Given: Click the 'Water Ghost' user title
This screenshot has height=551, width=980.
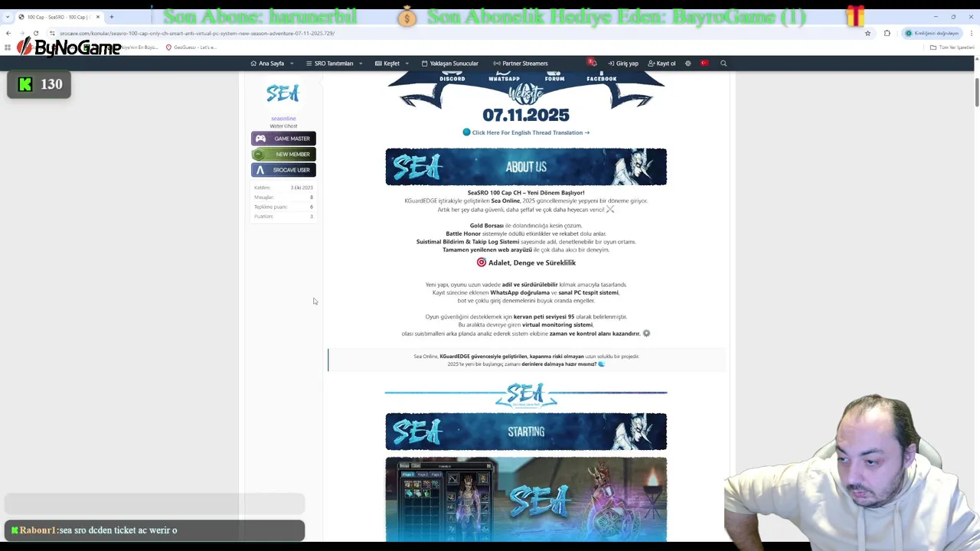Looking at the screenshot, I should 283,126.
